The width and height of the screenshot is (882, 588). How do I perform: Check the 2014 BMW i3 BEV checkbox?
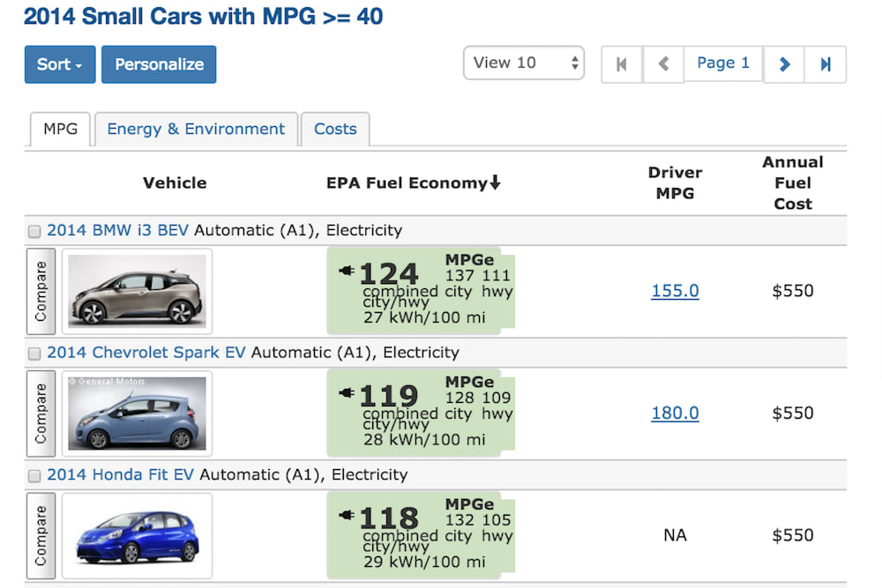34,231
